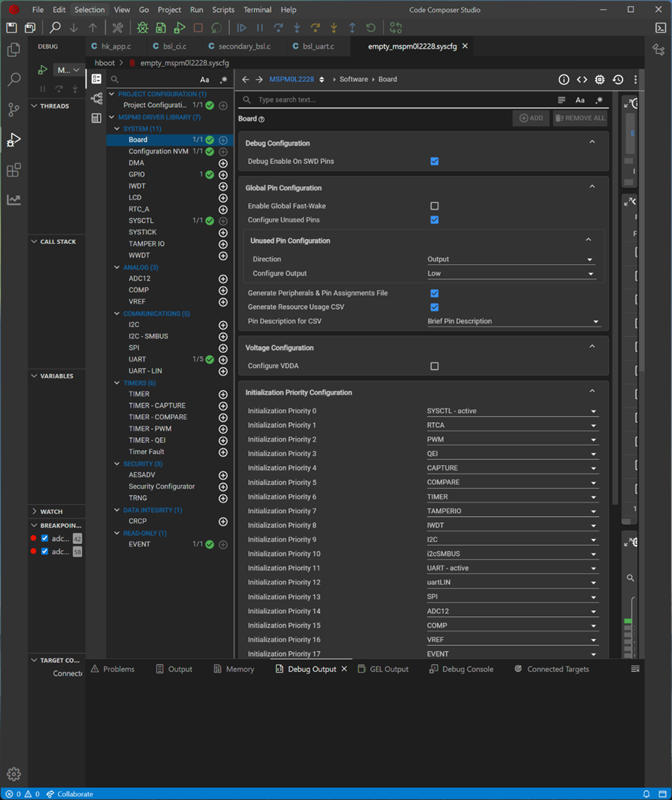Click the green bug Debug toolbar icon
Viewport: 672px width, 800px height.
point(143,28)
